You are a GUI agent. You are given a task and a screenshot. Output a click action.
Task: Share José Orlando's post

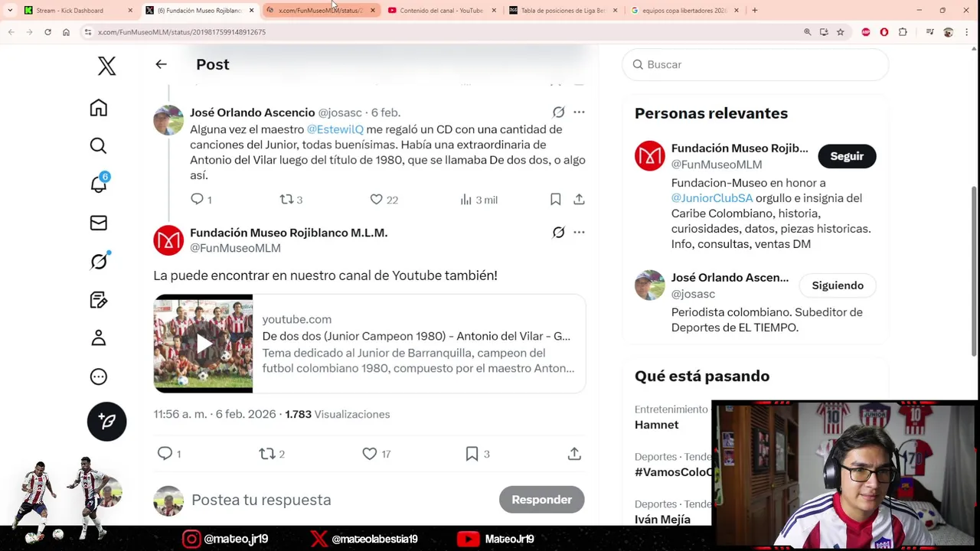pyautogui.click(x=579, y=200)
